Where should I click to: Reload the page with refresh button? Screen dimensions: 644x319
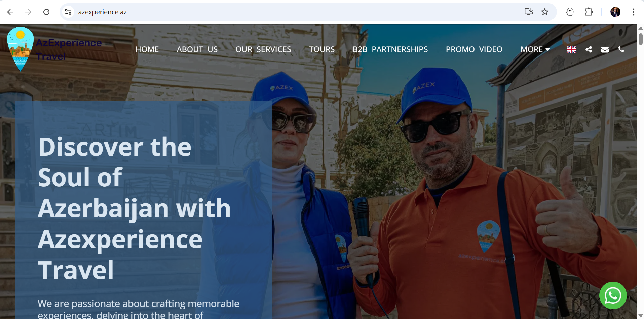click(46, 12)
